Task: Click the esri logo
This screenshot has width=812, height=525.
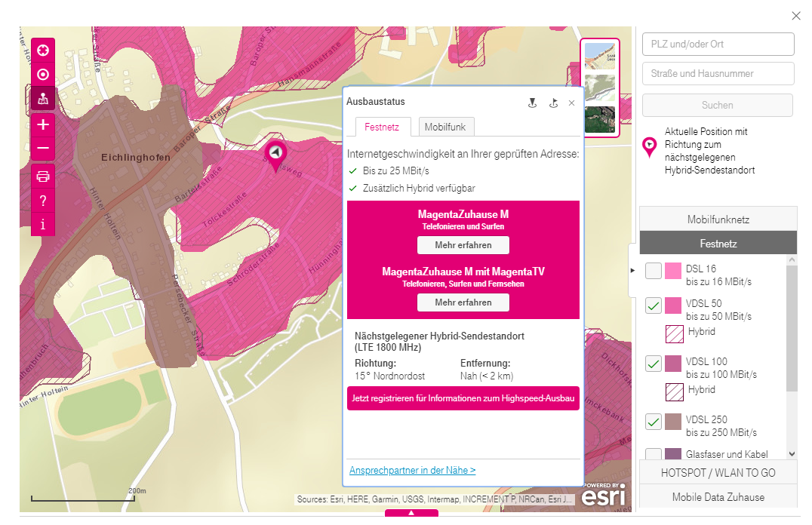Action: pyautogui.click(x=604, y=496)
